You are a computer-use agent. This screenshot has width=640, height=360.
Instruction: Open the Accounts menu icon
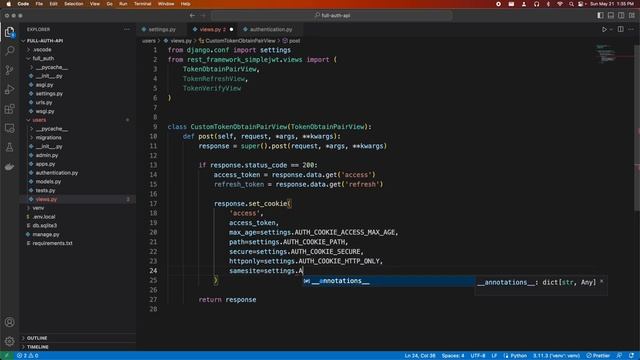coord(9,322)
